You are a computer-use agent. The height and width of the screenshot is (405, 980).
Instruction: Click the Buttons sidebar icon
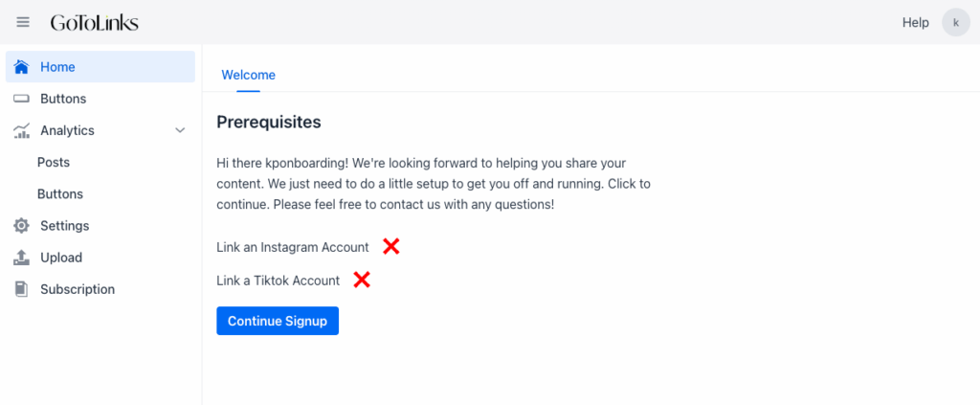(x=22, y=99)
